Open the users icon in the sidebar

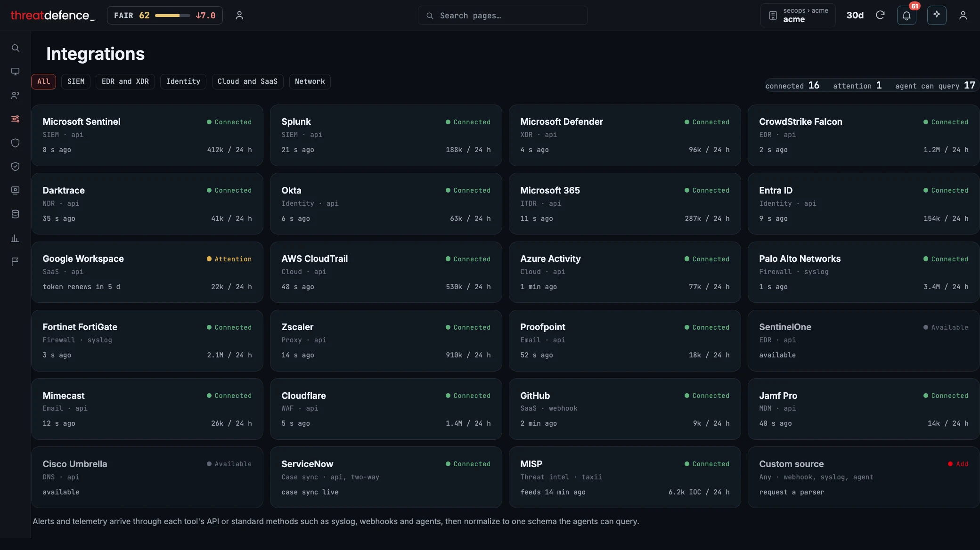click(x=15, y=95)
